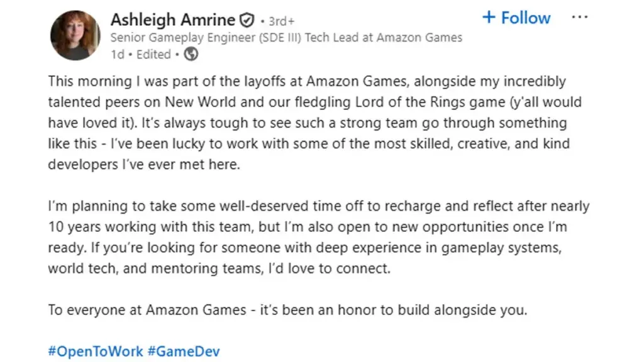Expand post actions using the three-dot control
Image resolution: width=644 pixels, height=362 pixels.
[579, 17]
